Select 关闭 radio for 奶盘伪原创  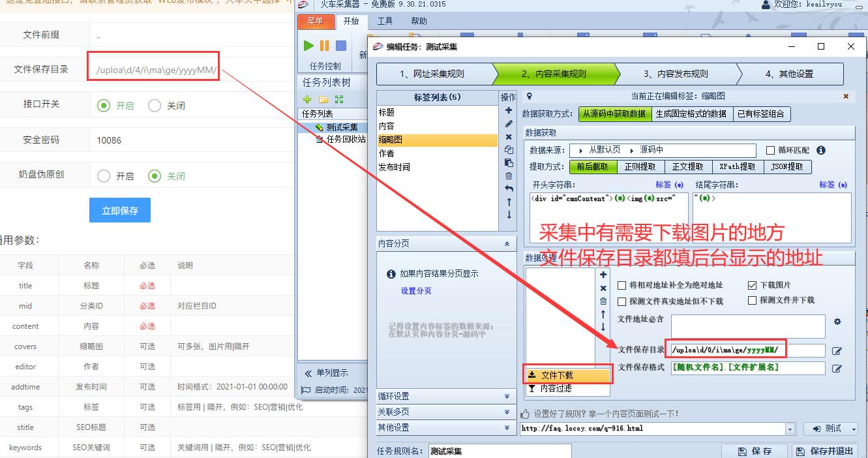point(154,176)
